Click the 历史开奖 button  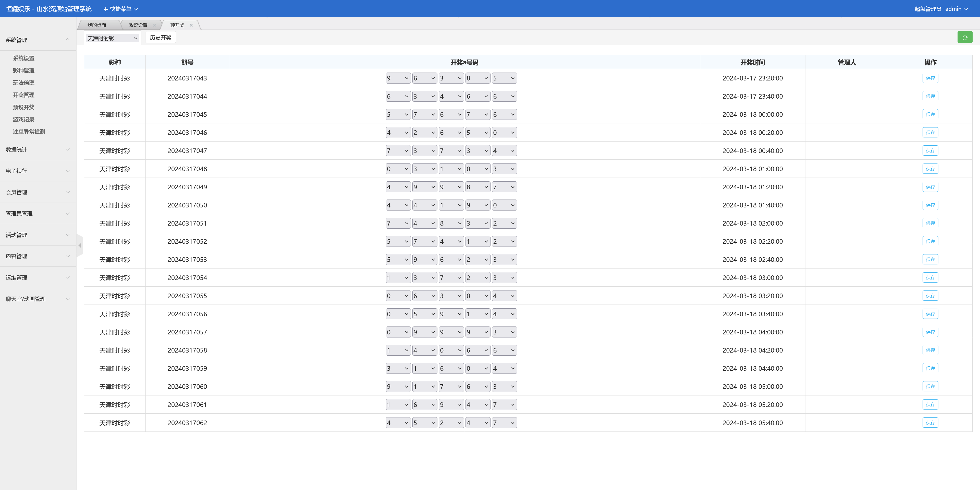coord(161,37)
